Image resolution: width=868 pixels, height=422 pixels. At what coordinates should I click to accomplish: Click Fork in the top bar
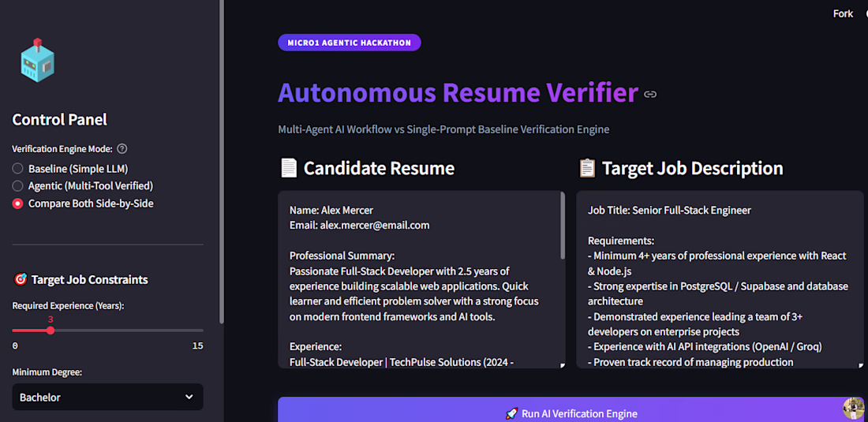click(843, 14)
